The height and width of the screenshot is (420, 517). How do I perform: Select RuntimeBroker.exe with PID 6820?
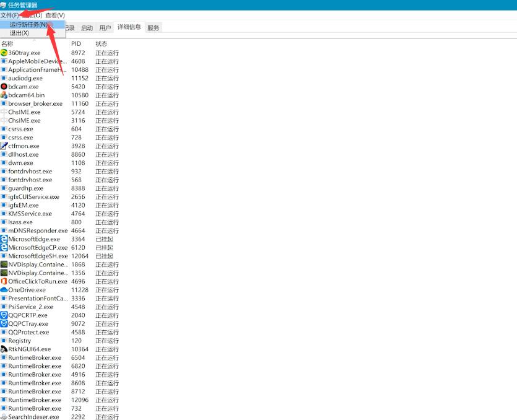coord(35,366)
